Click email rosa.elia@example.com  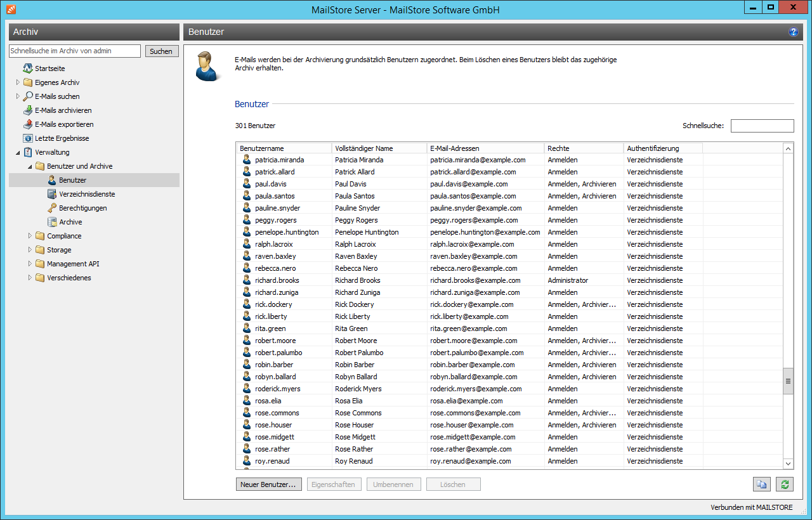466,401
